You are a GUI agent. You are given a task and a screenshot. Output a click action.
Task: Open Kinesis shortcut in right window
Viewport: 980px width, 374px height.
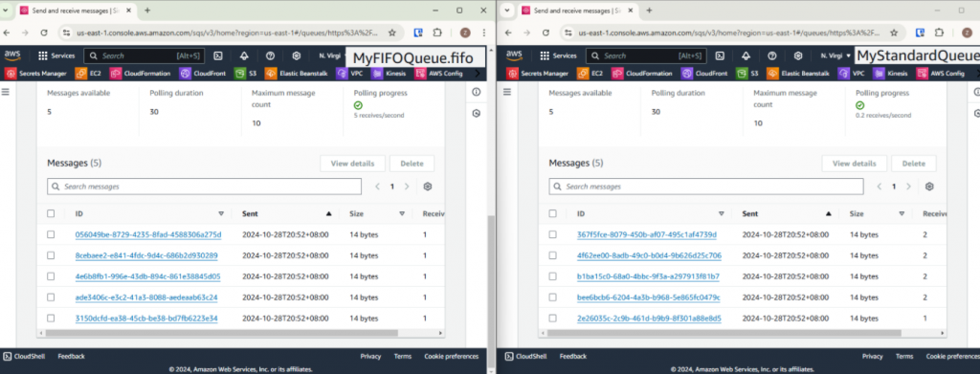pyautogui.click(x=891, y=73)
